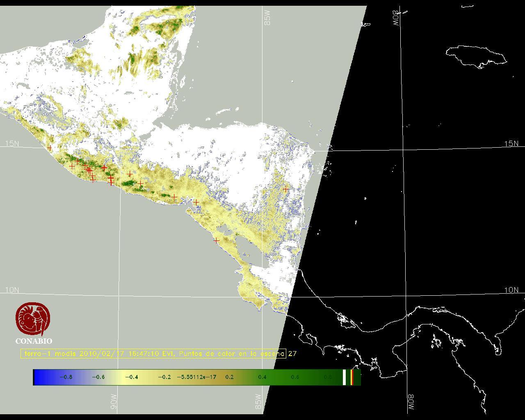Viewport: 525px width, 420px height.
Task: Click the 85W longitude label at top
Action: pos(267,18)
